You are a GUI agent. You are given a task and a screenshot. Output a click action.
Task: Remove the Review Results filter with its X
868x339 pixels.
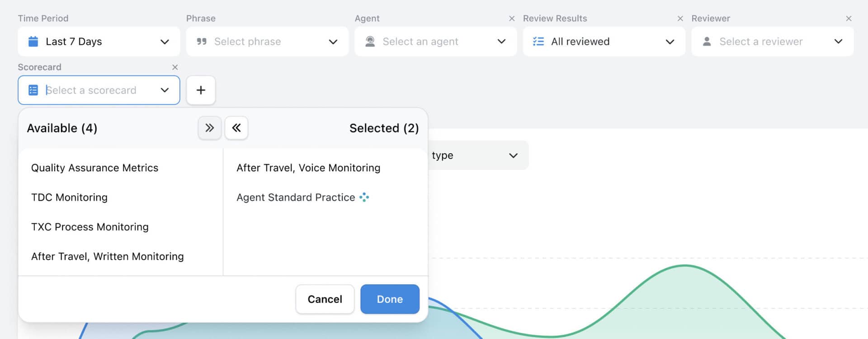click(x=680, y=19)
